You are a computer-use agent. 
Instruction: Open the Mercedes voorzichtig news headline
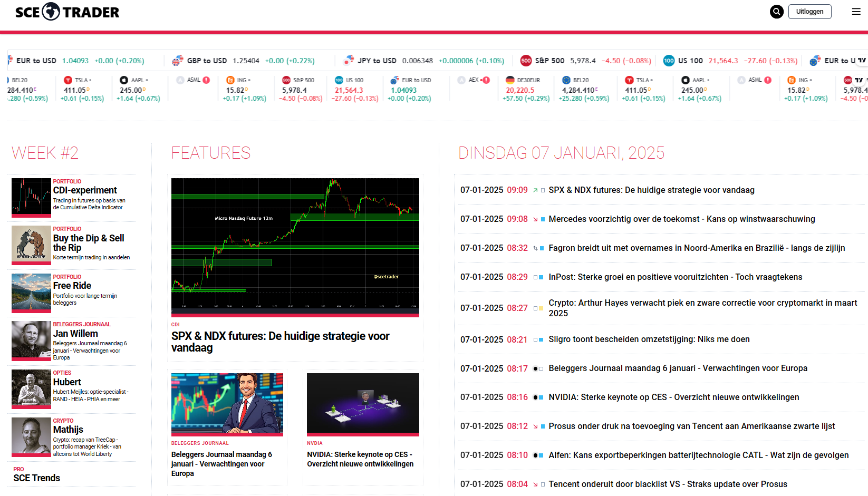click(x=682, y=219)
